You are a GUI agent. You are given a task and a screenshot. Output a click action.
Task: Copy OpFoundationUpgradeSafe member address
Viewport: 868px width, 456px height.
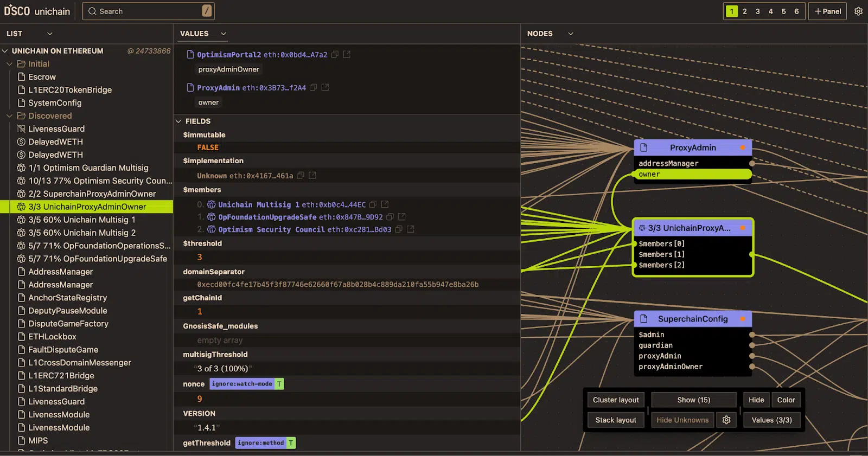390,217
